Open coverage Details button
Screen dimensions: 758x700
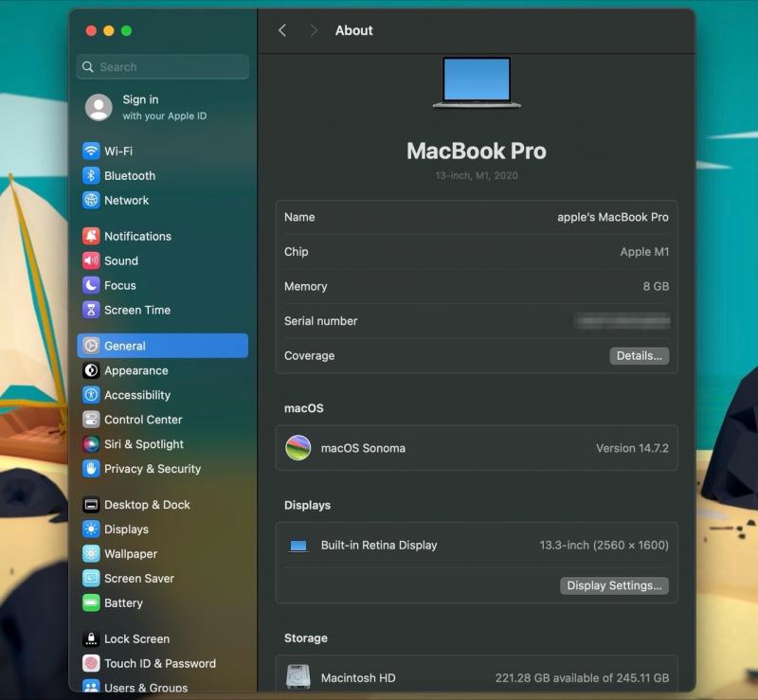[639, 356]
